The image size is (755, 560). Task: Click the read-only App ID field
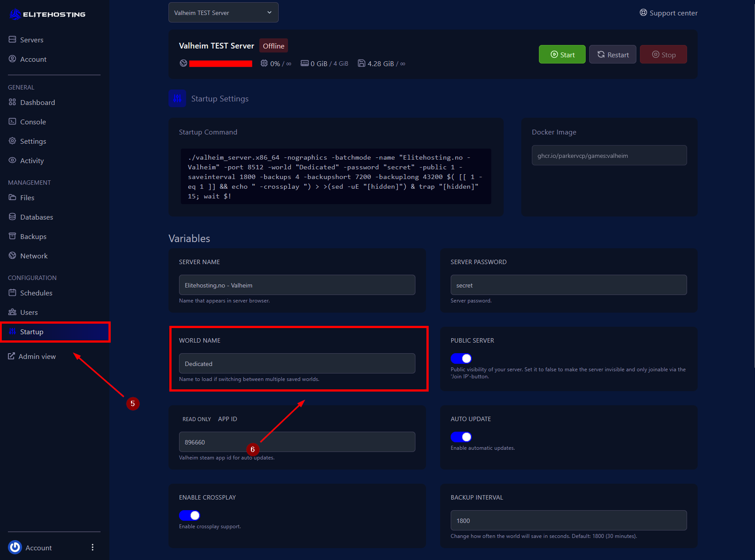(x=297, y=442)
